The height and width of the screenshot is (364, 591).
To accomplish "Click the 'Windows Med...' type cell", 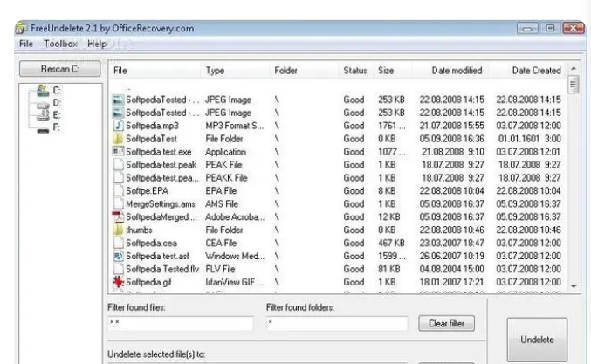I will click(x=235, y=256).
